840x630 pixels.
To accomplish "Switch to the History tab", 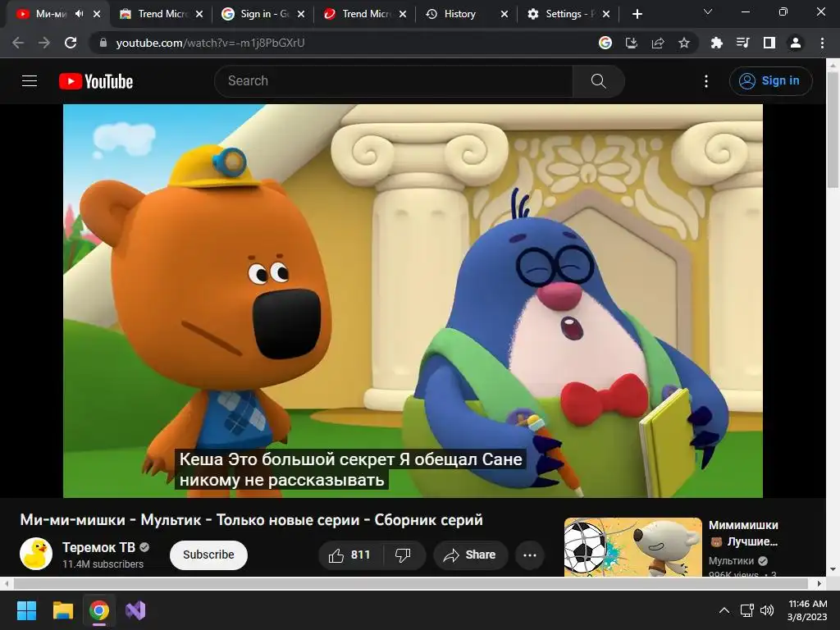I will [466, 14].
